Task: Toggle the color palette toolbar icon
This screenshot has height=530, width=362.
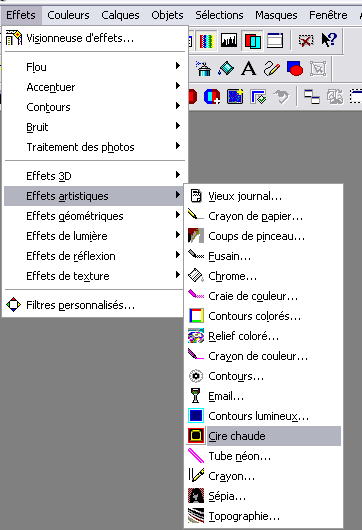Action: tap(206, 41)
